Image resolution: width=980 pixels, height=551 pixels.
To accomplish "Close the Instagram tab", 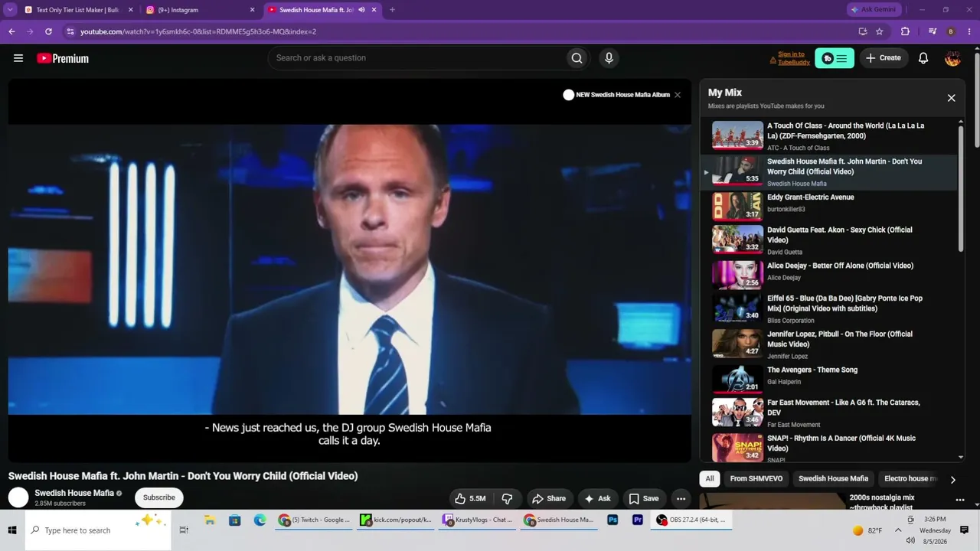I will [x=252, y=10].
